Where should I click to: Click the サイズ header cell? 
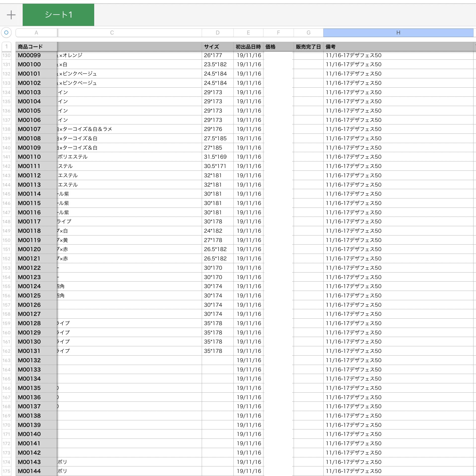point(218,47)
